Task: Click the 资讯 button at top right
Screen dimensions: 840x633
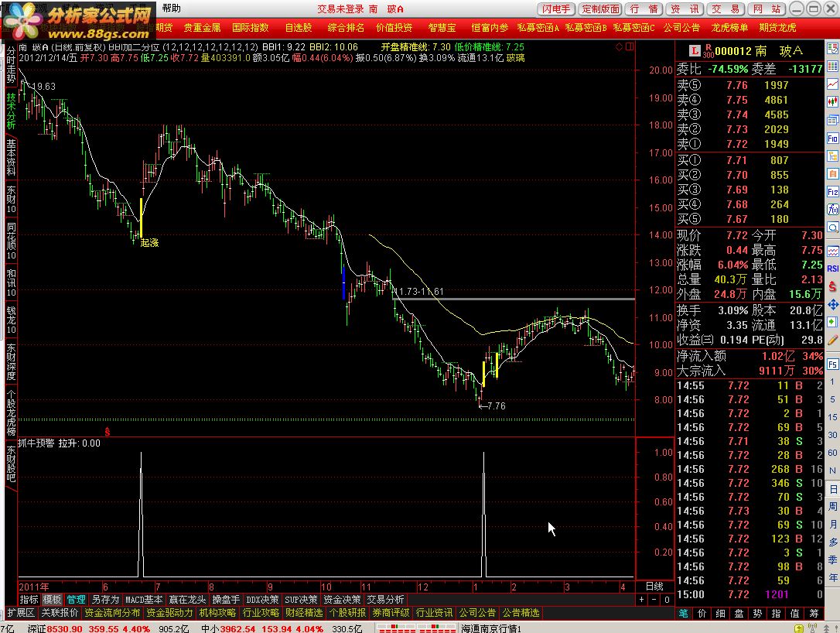Action: tap(685, 9)
